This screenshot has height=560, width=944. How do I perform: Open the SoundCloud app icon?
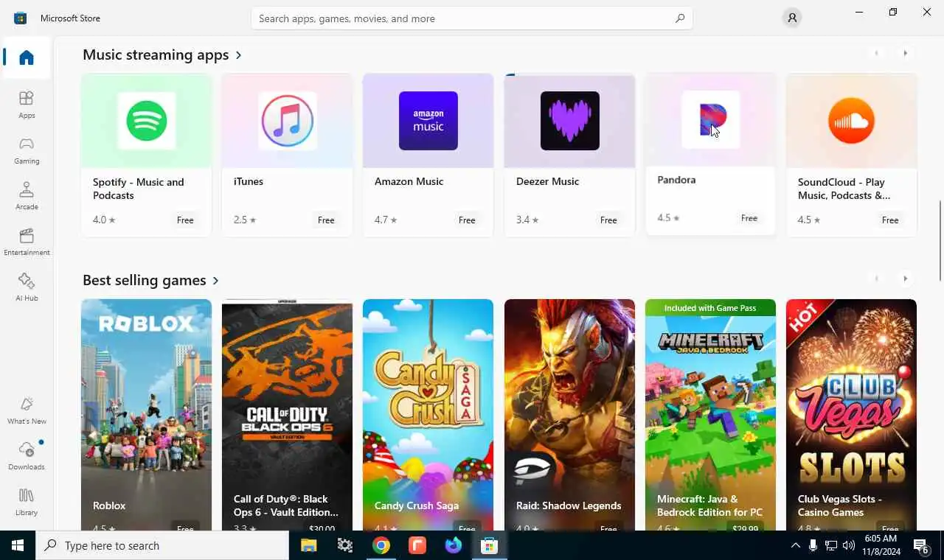pos(852,121)
